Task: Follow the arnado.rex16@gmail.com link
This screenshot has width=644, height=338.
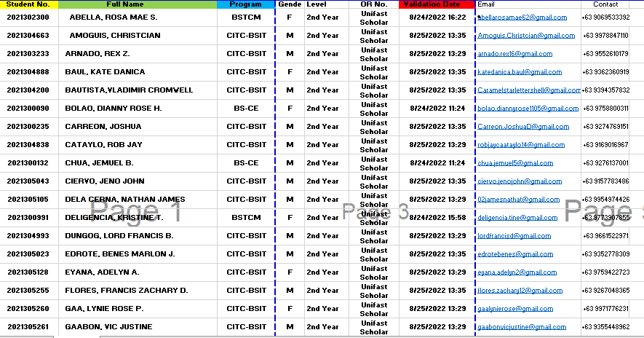Action: click(514, 54)
